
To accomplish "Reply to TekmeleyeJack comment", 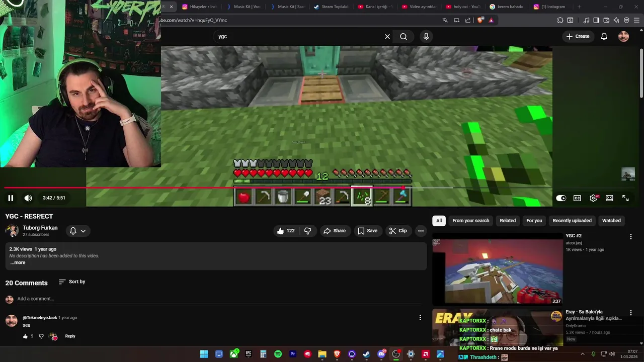I will (70, 336).
